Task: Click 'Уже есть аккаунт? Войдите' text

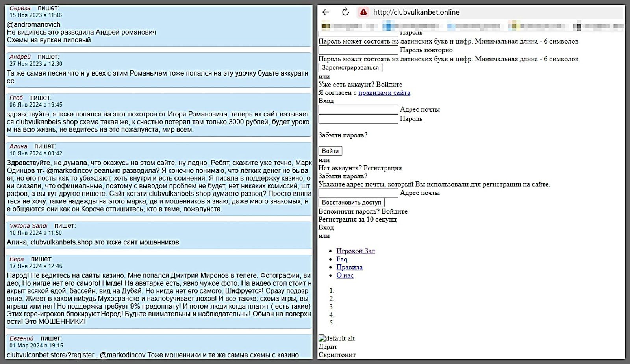Action: coord(360,85)
